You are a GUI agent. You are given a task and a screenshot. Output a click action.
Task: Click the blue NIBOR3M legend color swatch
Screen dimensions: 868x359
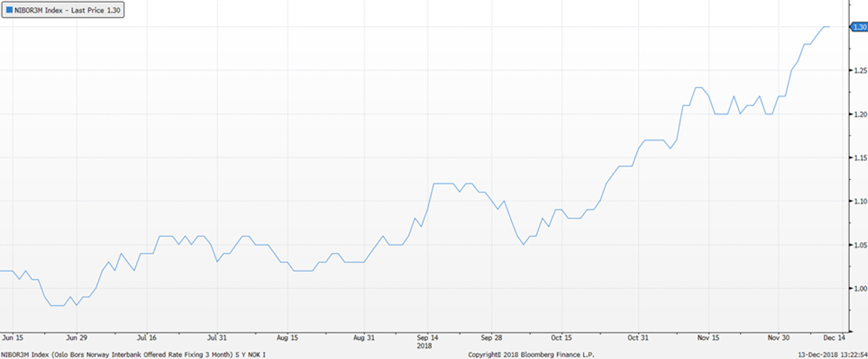[x=8, y=12]
